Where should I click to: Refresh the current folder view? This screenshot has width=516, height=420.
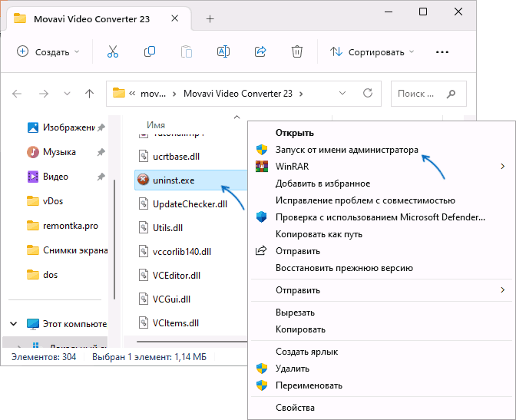click(368, 93)
